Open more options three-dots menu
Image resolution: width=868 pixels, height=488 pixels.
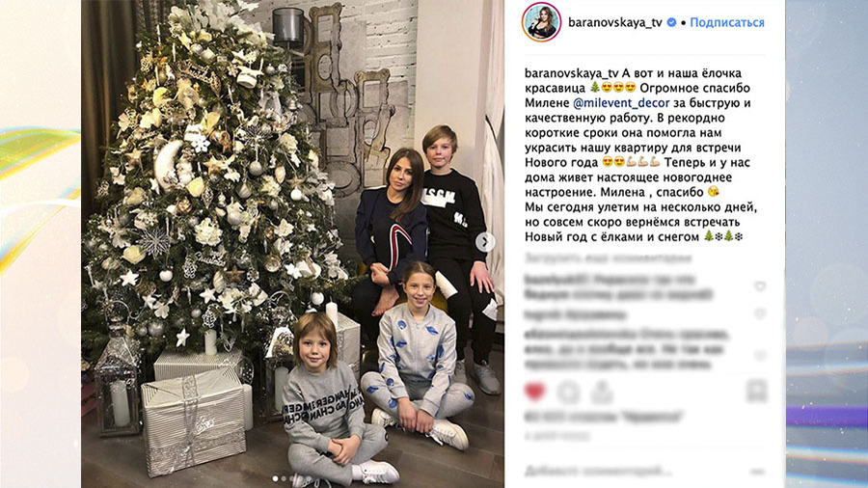coord(757,472)
